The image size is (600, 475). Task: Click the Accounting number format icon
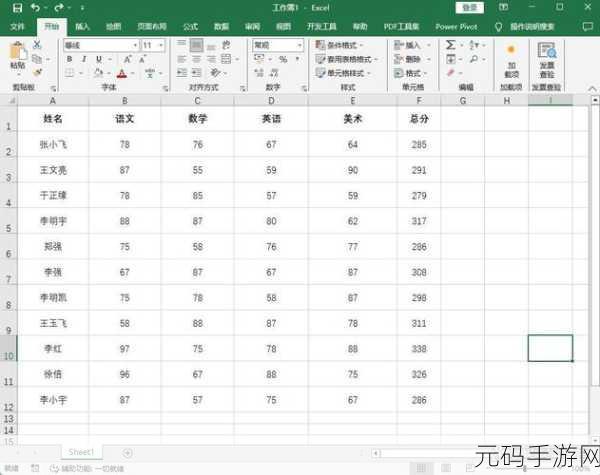259,59
